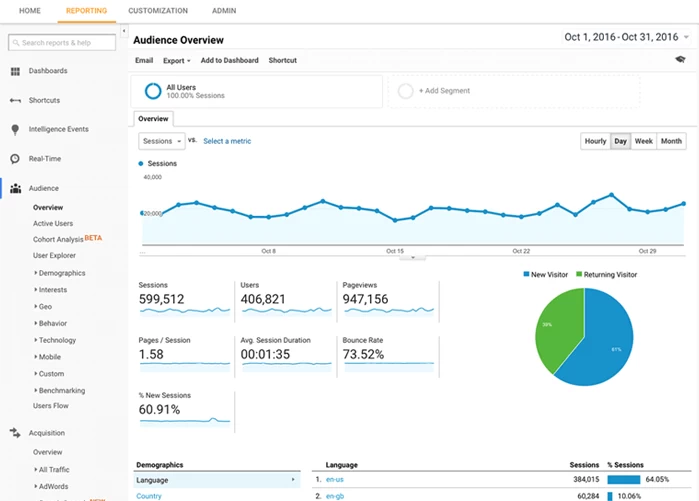Open the Customization tab

[158, 10]
